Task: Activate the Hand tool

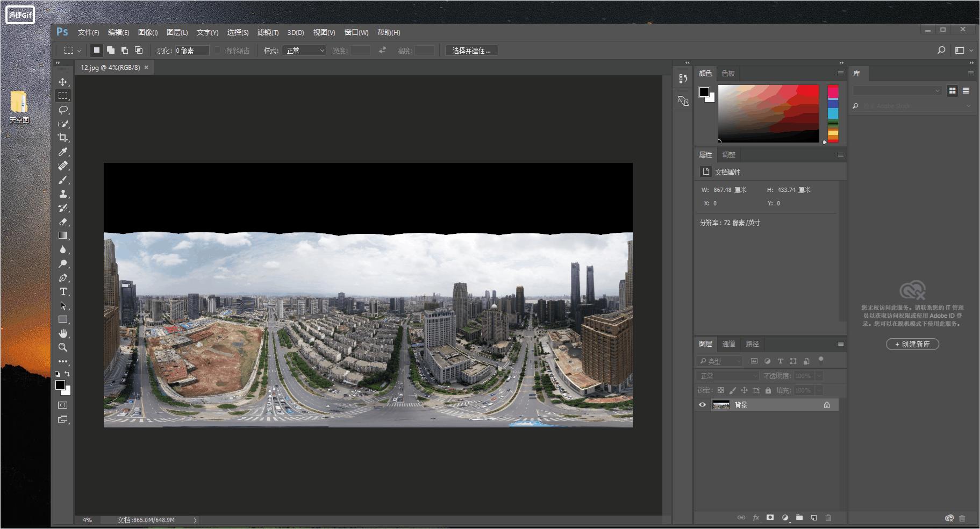Action: point(63,333)
